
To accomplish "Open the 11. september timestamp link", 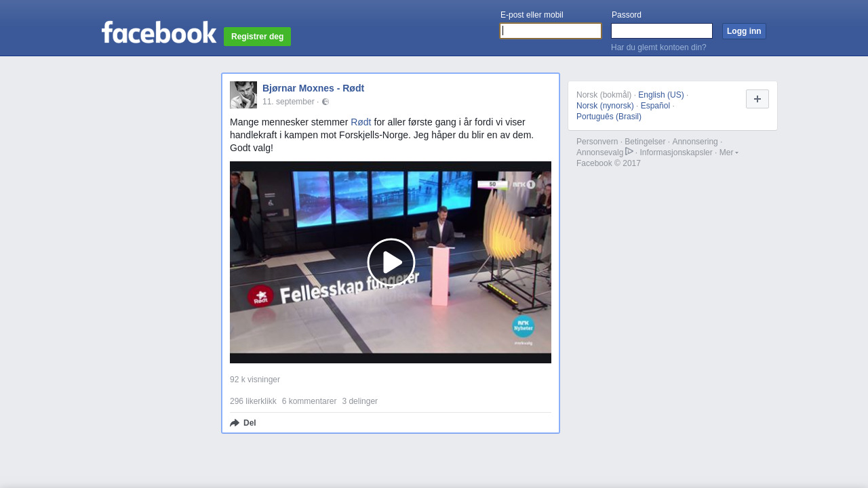I will (288, 102).
